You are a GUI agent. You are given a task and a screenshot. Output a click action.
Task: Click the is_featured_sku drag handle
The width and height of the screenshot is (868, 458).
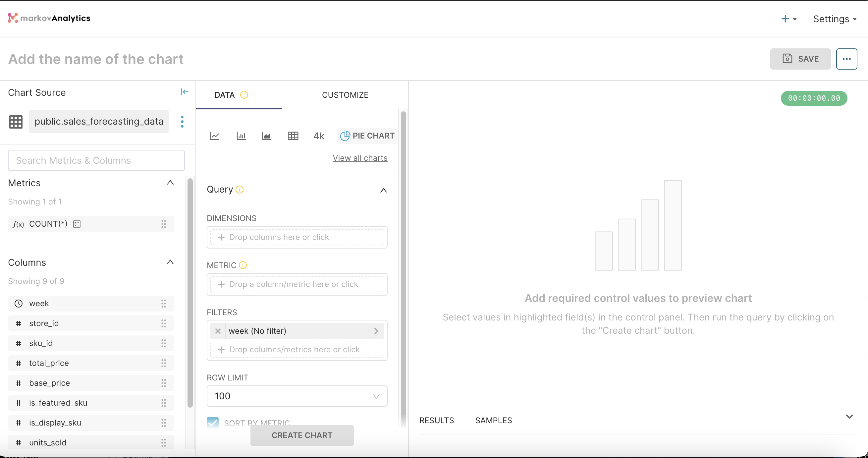163,403
